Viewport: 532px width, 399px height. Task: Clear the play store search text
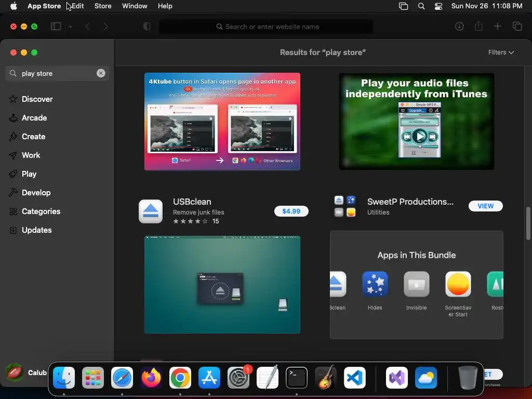[x=101, y=73]
